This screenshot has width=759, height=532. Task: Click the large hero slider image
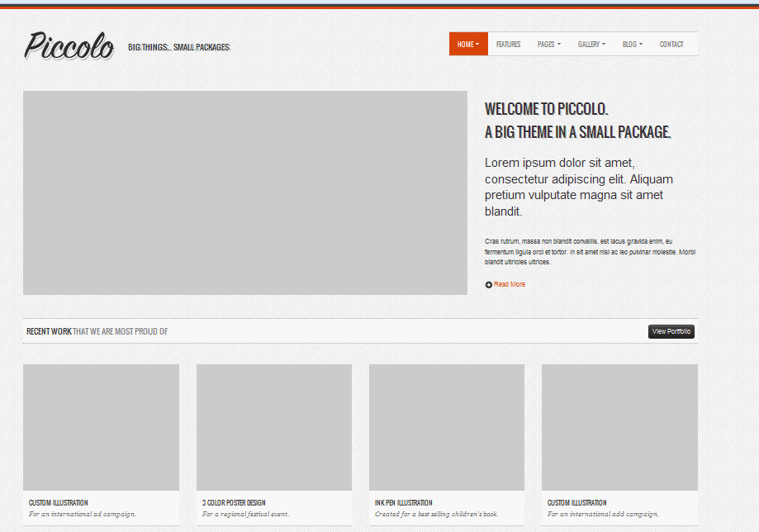(x=245, y=192)
